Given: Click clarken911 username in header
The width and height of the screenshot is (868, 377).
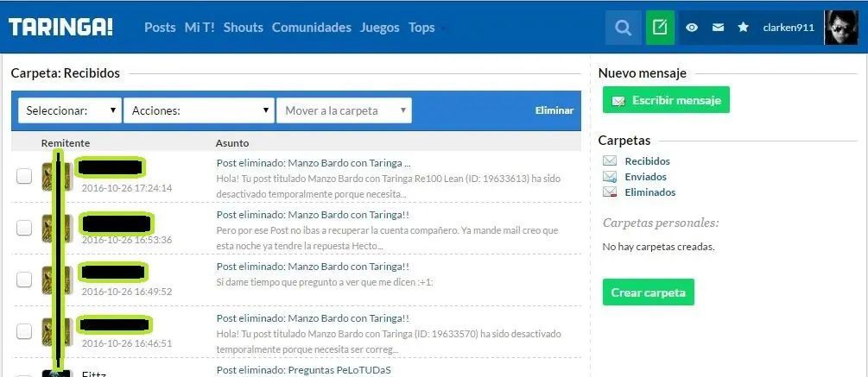Looking at the screenshot, I should (789, 27).
